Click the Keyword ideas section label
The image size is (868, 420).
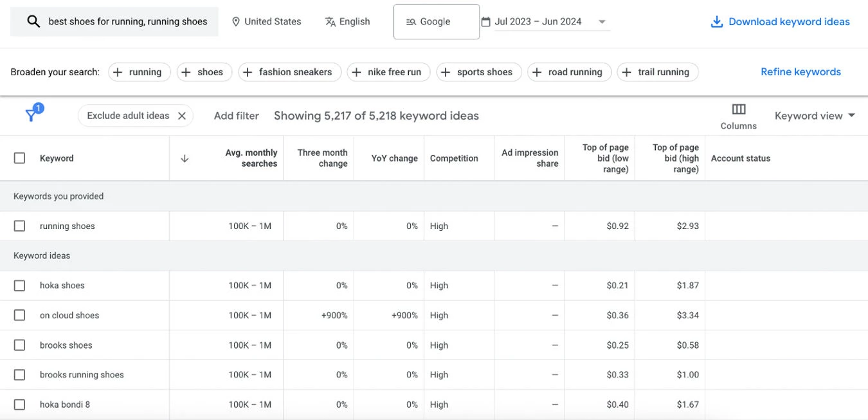42,256
